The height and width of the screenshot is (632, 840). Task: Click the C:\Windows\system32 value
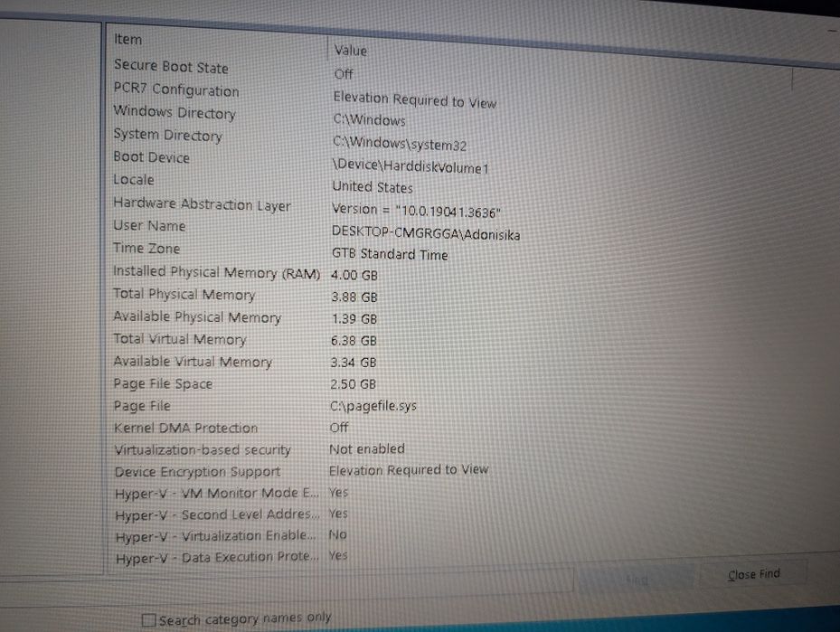400,144
